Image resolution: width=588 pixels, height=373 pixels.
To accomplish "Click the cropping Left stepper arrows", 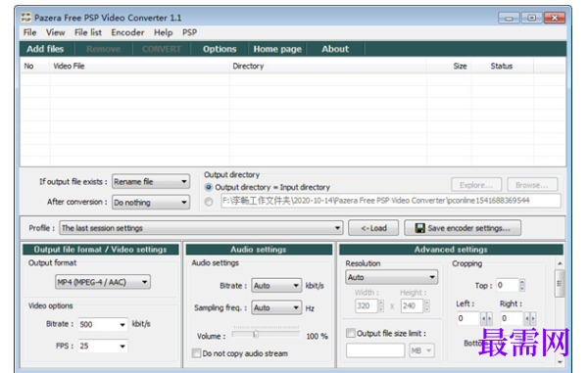I will (486, 318).
